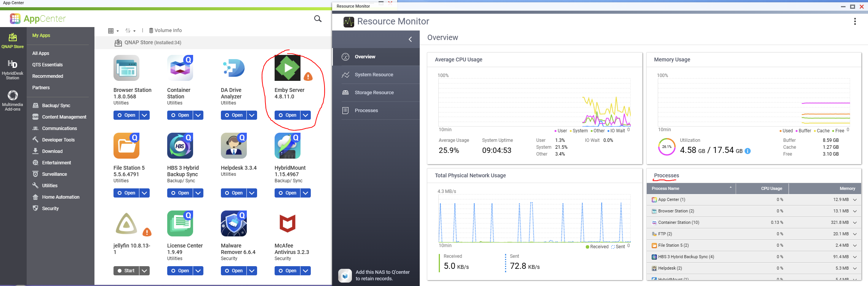
Task: Click Partners in App Center sidebar
Action: click(x=41, y=88)
